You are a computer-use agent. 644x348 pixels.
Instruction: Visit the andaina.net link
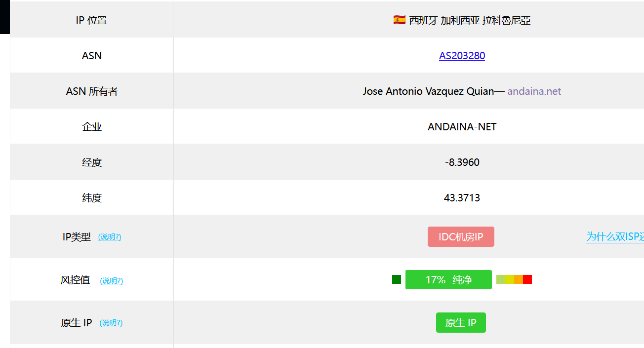click(x=534, y=91)
